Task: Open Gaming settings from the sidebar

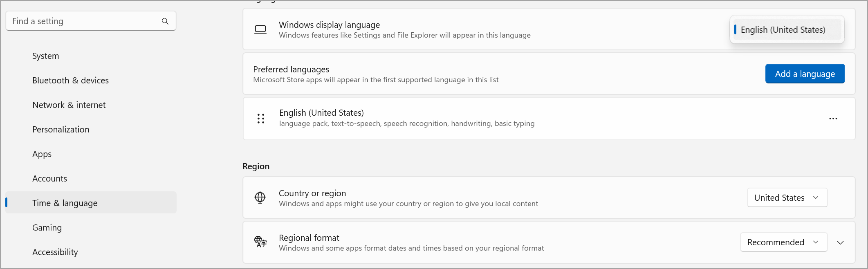Action: tap(47, 227)
